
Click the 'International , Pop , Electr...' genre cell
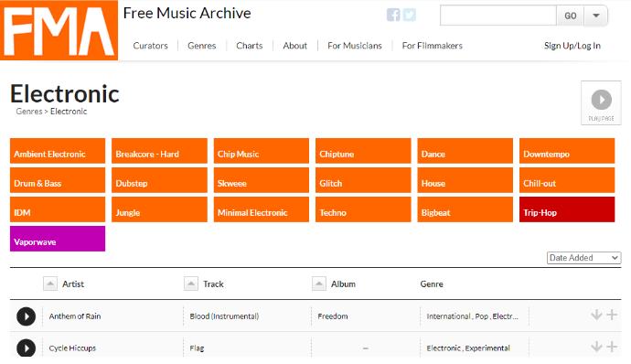coord(473,316)
